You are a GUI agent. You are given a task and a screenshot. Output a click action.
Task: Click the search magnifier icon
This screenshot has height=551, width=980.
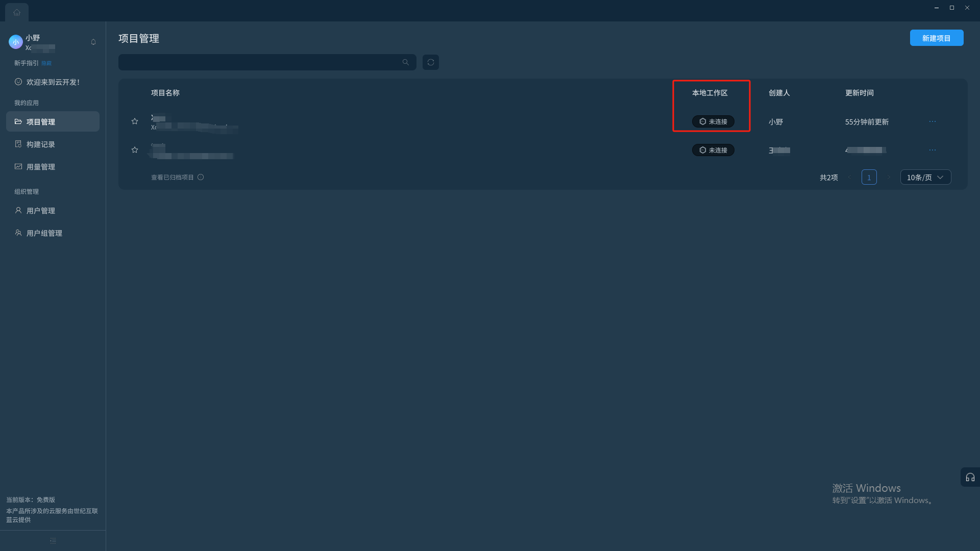point(406,62)
